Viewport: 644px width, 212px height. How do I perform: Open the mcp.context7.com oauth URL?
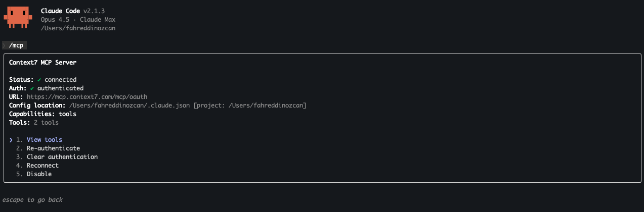[87, 97]
